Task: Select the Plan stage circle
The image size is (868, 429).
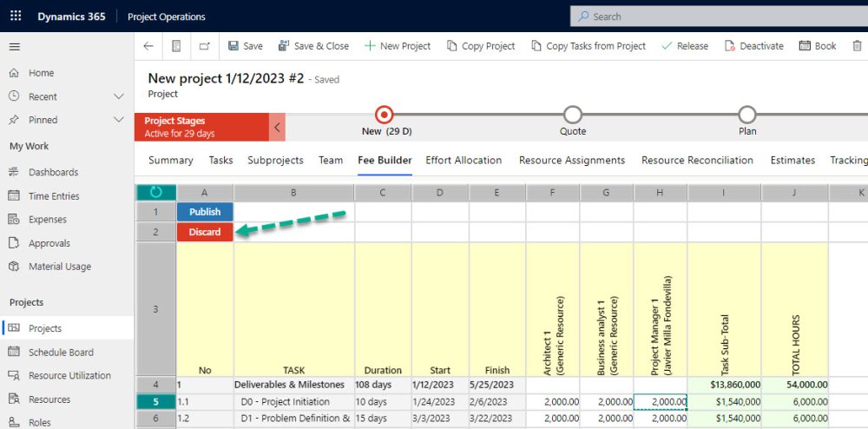Action: 746,115
